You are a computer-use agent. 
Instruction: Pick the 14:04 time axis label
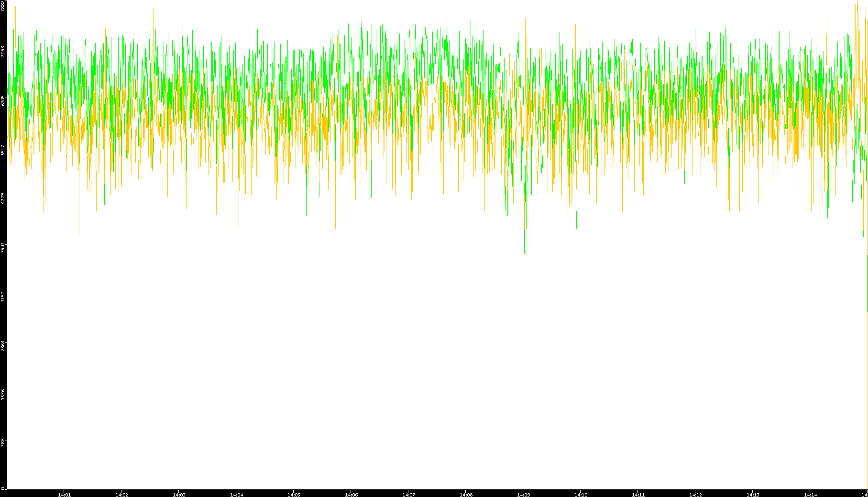click(x=236, y=495)
